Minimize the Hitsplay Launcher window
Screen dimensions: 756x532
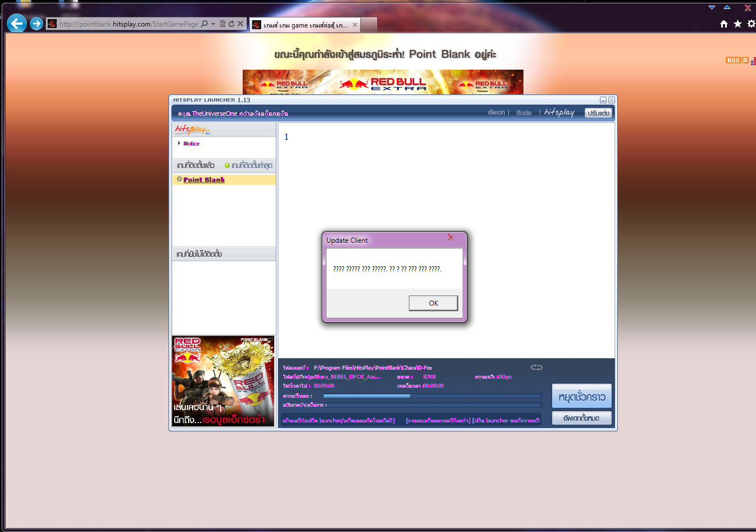(603, 100)
